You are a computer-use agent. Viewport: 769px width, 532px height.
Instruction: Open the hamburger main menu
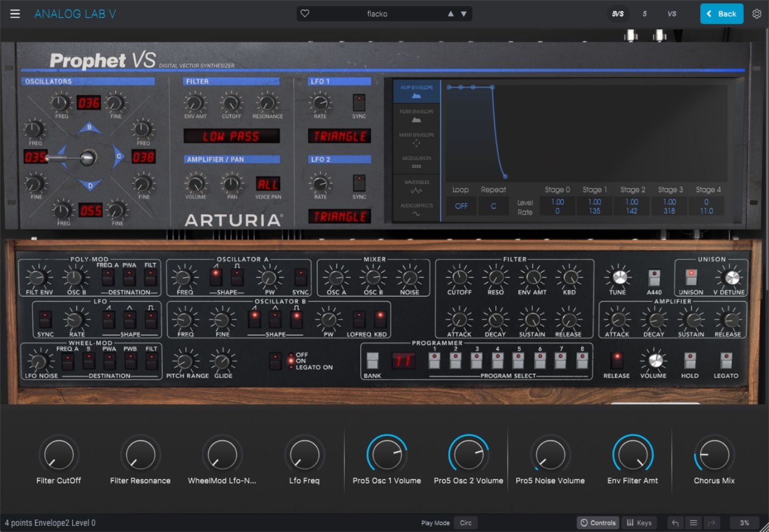(15, 14)
